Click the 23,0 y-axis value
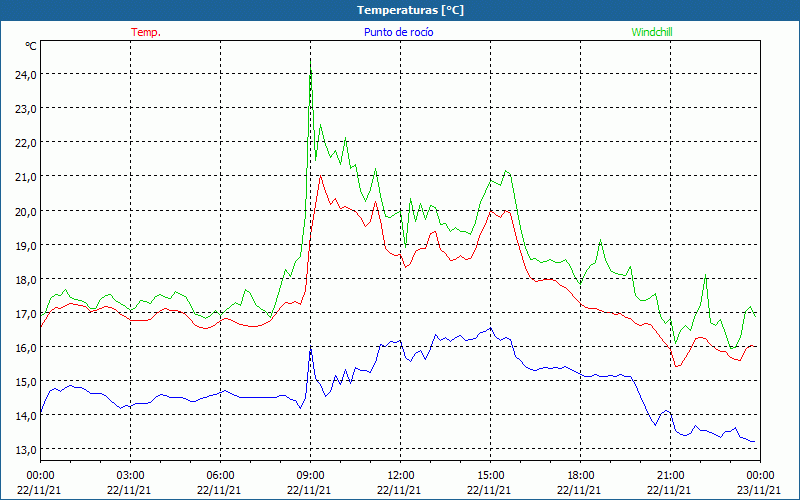 [x=26, y=109]
